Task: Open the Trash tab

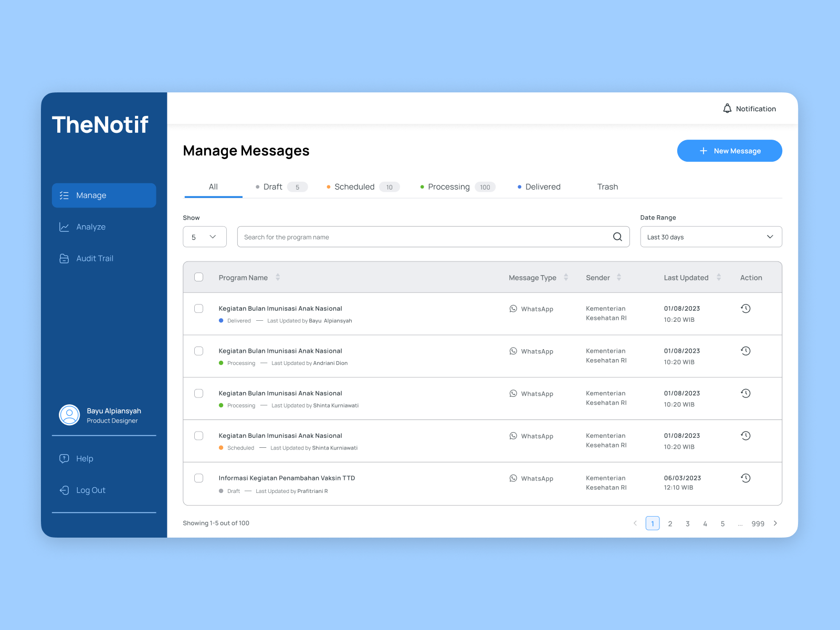Action: [x=607, y=187]
